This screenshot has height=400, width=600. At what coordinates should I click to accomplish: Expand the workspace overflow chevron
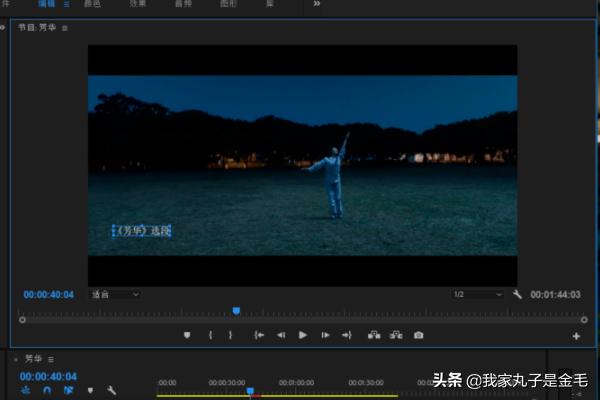317,4
